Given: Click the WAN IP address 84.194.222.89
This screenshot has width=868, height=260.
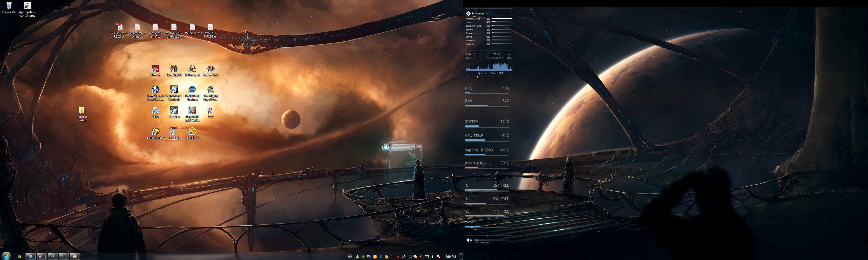Looking at the screenshot, I should coord(495,58).
